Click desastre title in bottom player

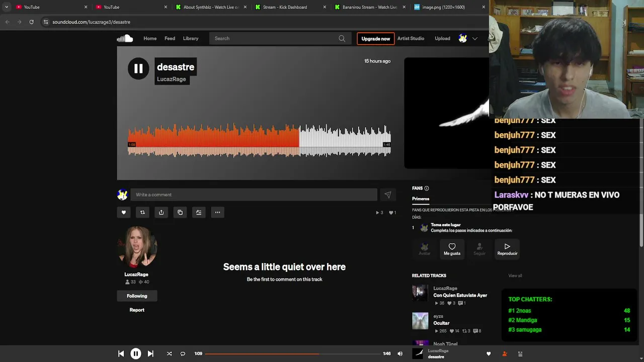click(436, 357)
